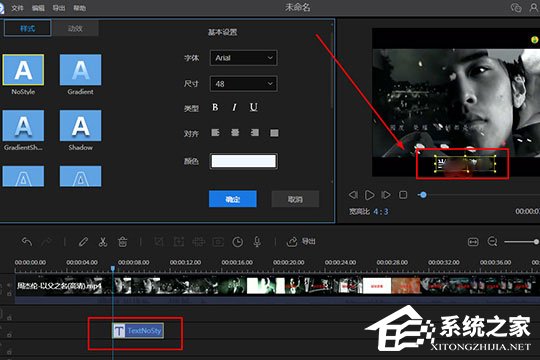Open the white text color picker
540x360 pixels.
coord(243,161)
